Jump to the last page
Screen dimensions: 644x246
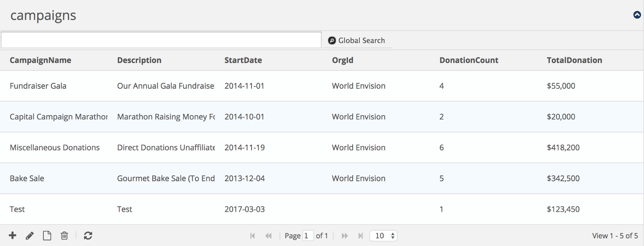click(361, 236)
